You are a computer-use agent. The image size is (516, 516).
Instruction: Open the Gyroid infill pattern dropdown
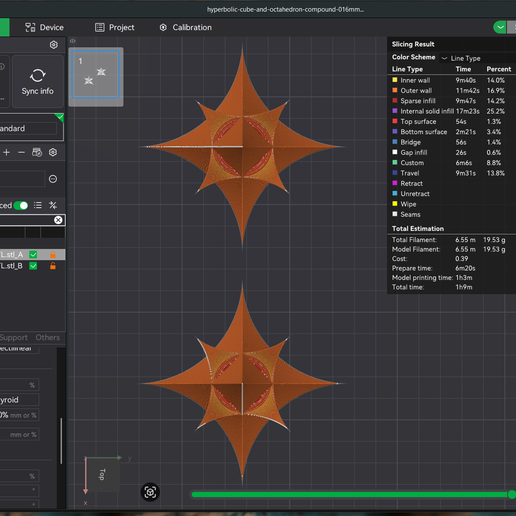point(19,400)
